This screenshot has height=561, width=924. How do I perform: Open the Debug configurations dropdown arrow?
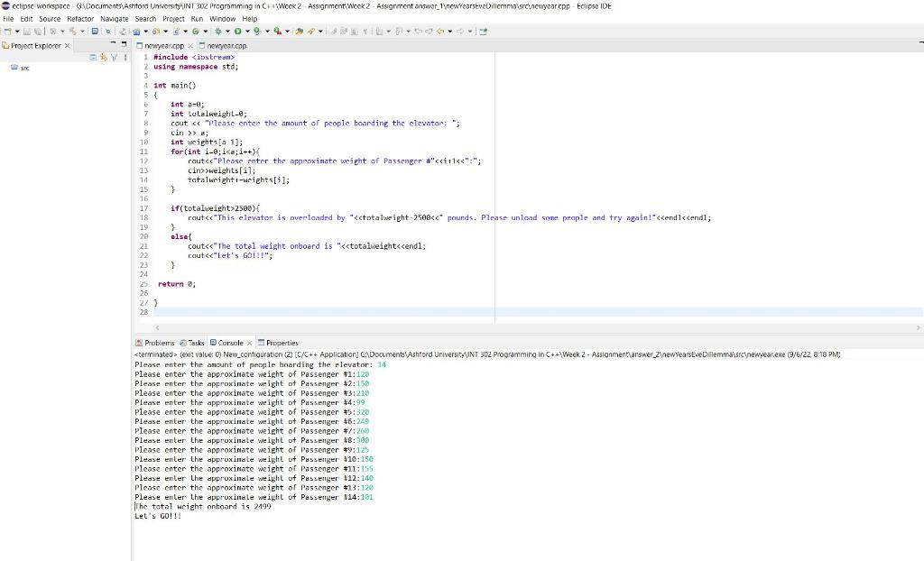tap(227, 32)
